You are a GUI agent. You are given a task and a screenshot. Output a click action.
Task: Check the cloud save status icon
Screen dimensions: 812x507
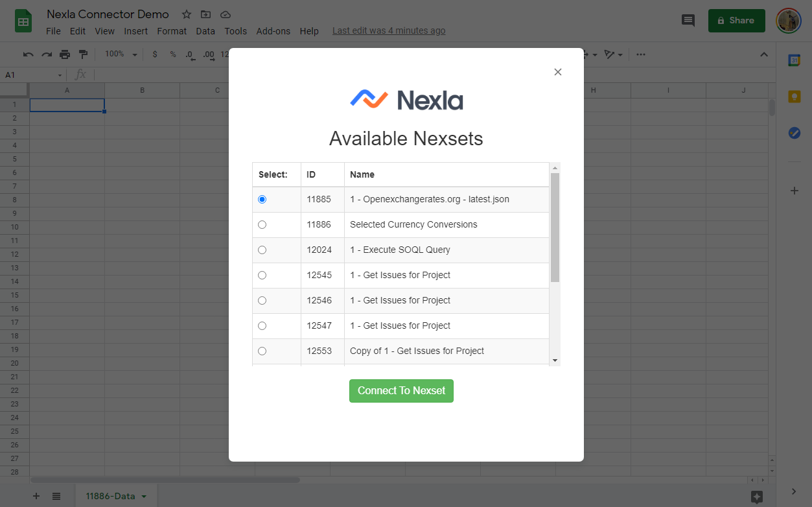tap(225, 14)
